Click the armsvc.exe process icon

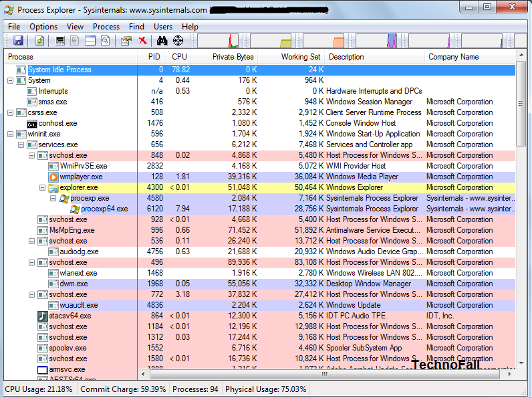pyautogui.click(x=42, y=370)
